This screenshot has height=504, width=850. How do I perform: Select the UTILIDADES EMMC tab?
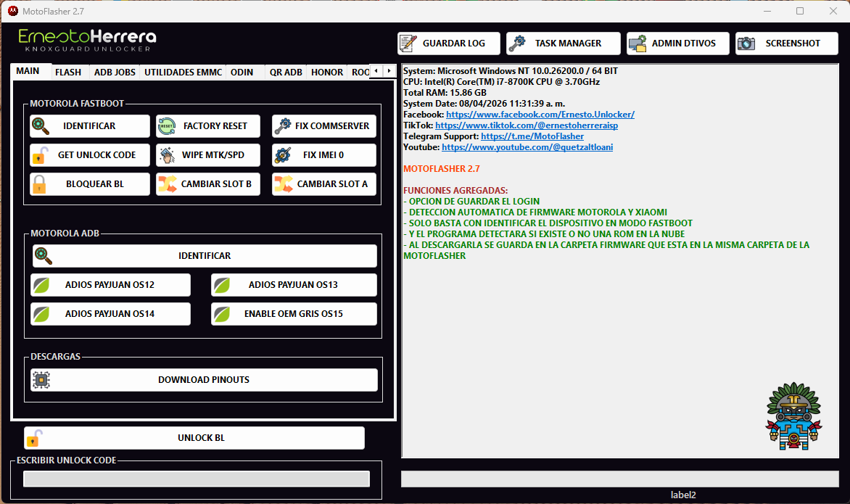183,72
